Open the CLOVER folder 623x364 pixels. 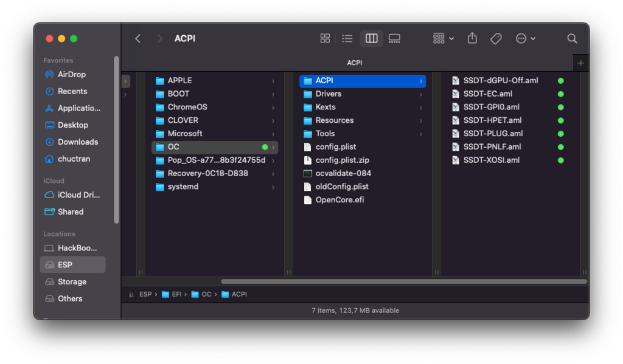pyautogui.click(x=183, y=120)
